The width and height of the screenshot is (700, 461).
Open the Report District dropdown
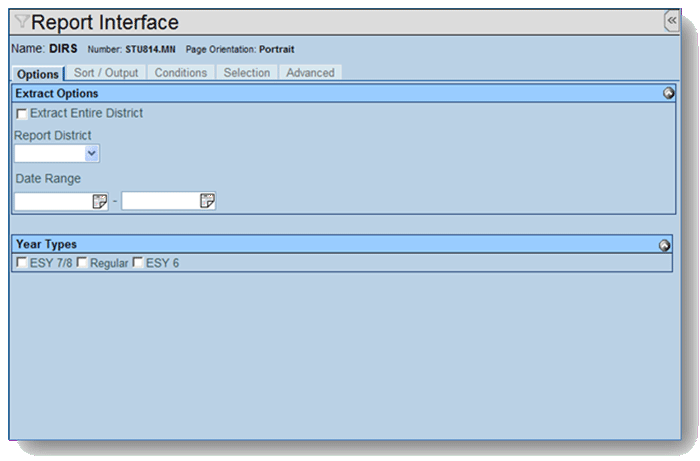[92, 153]
